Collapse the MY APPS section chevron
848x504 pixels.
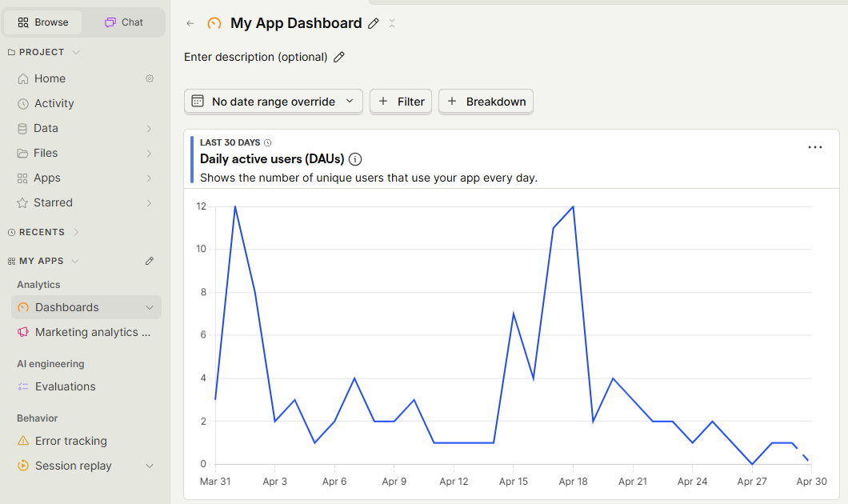point(75,261)
